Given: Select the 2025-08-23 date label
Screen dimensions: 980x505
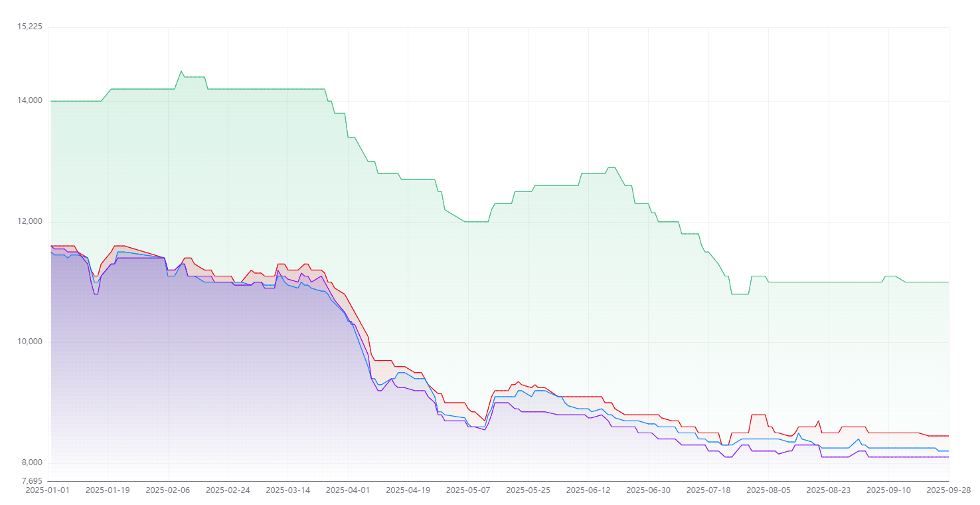Looking at the screenshot, I should [829, 490].
